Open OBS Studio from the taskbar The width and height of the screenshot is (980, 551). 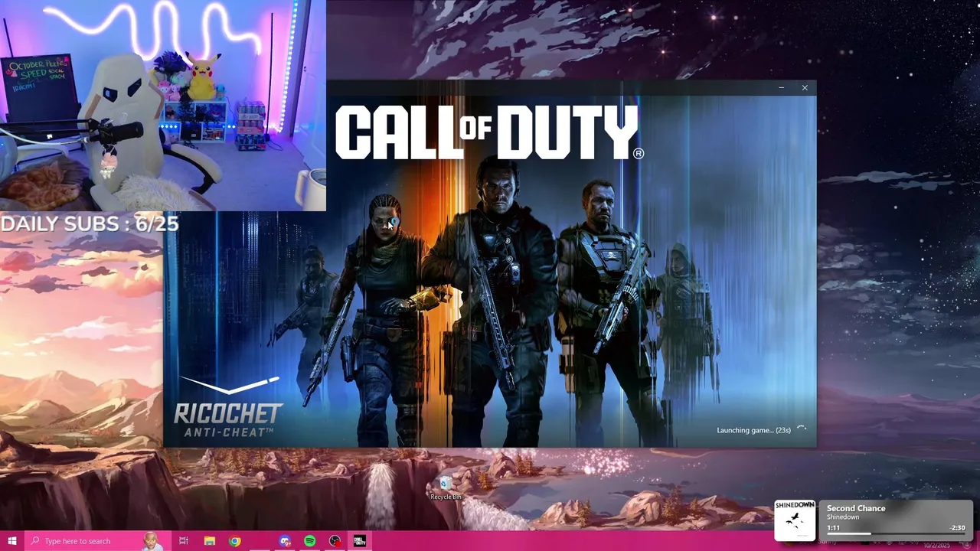click(x=335, y=541)
